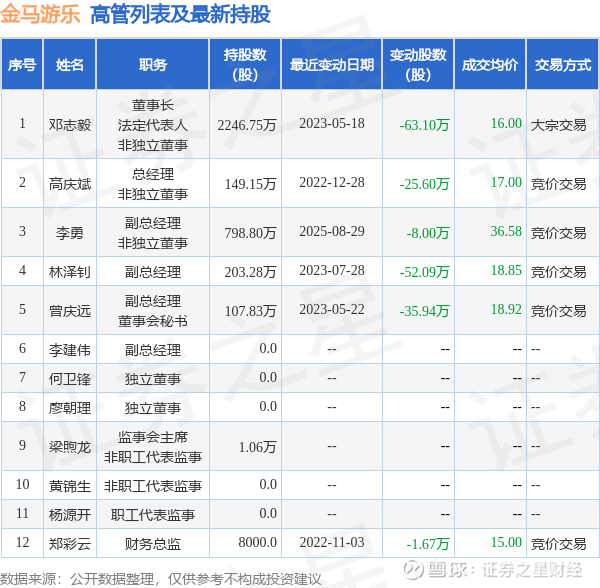The image size is (600, 588).
Task: Click 董事长 position in row 1
Action: click(153, 105)
